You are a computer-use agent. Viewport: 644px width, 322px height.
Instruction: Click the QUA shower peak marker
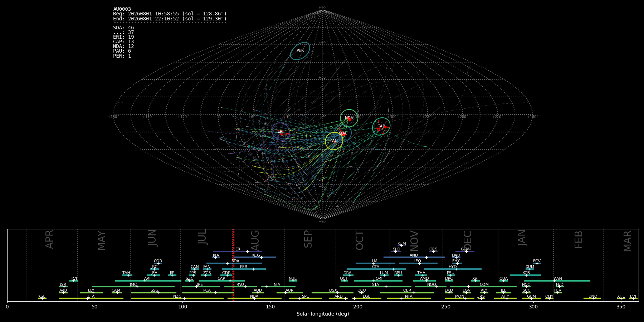[x=503, y=281]
